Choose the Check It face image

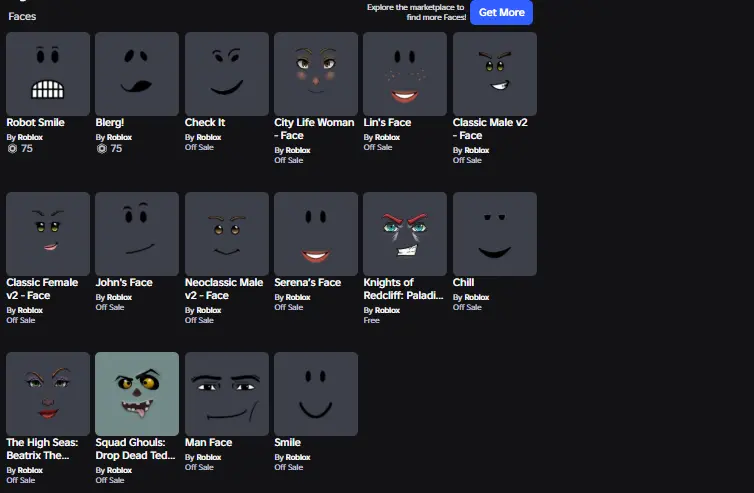pyautogui.click(x=227, y=74)
